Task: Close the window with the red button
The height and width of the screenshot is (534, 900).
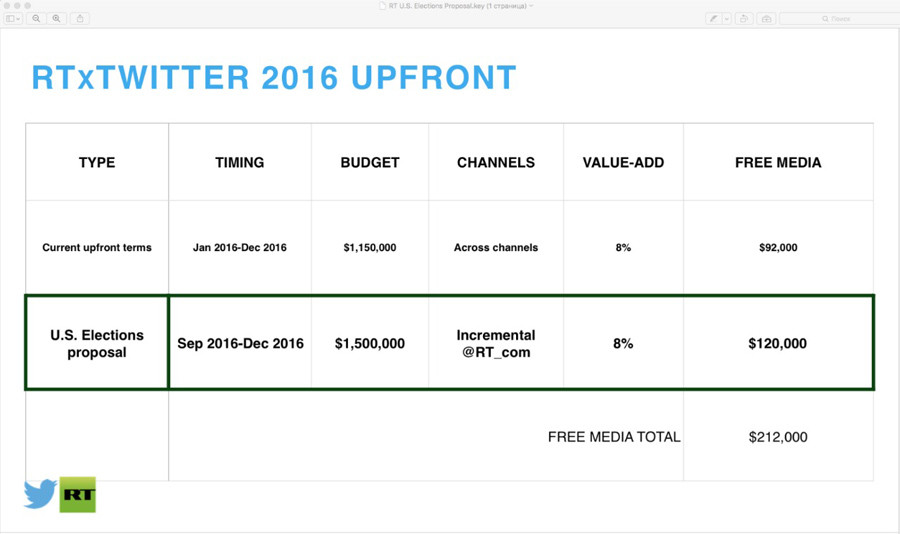Action: pyautogui.click(x=7, y=5)
